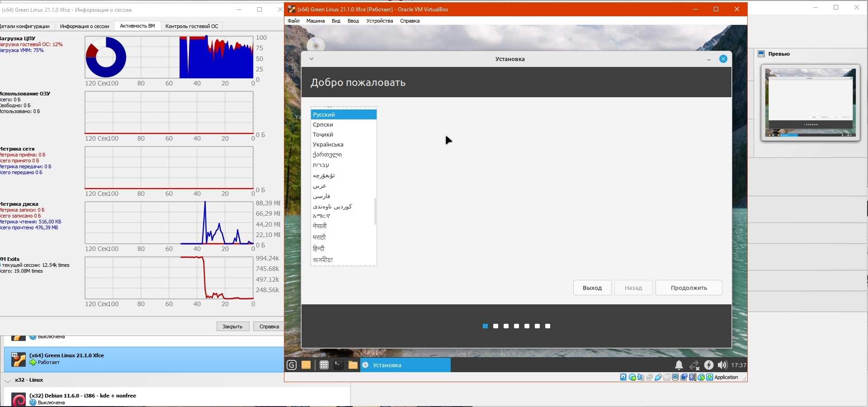Open the Ввод menu
Viewport: 868px width, 407px height.
(353, 21)
